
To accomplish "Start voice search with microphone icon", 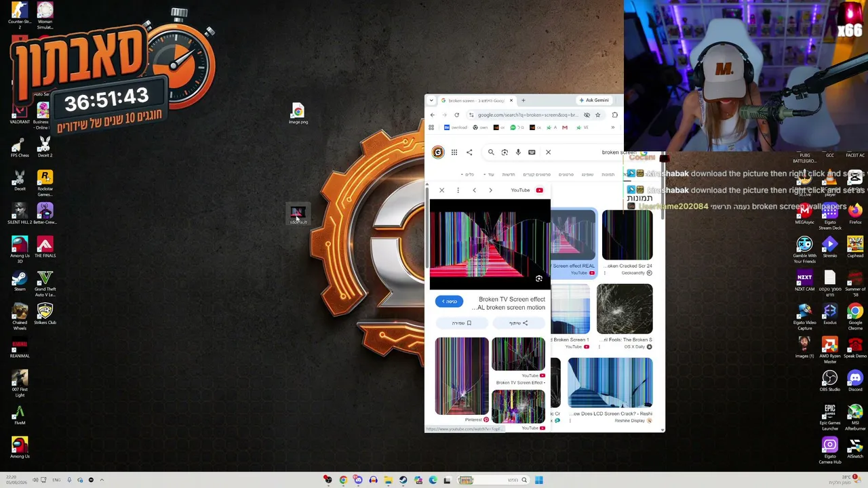I will point(518,152).
